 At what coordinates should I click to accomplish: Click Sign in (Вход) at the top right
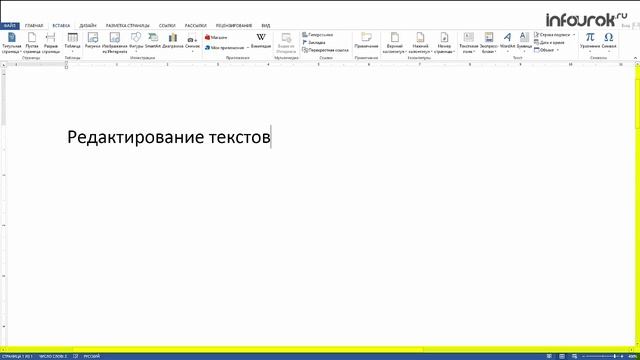point(625,25)
